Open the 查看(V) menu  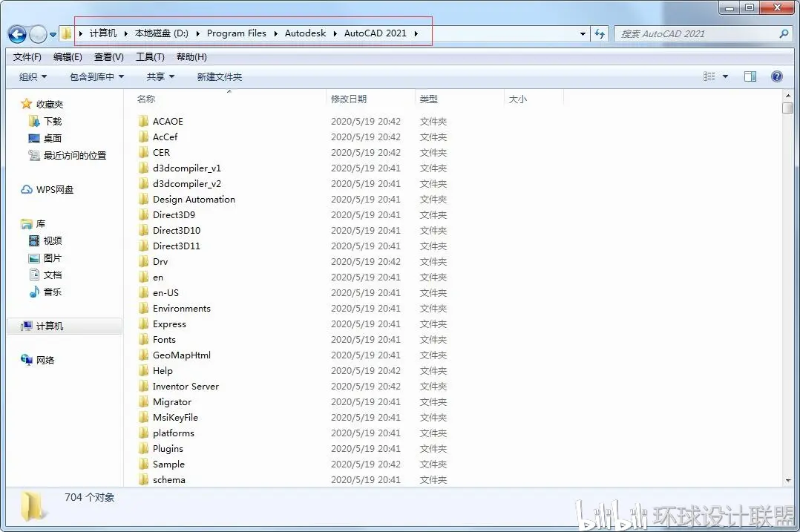pos(108,57)
